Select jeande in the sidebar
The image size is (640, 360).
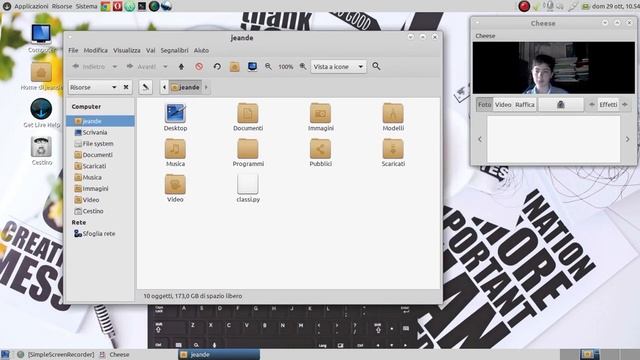coord(100,121)
